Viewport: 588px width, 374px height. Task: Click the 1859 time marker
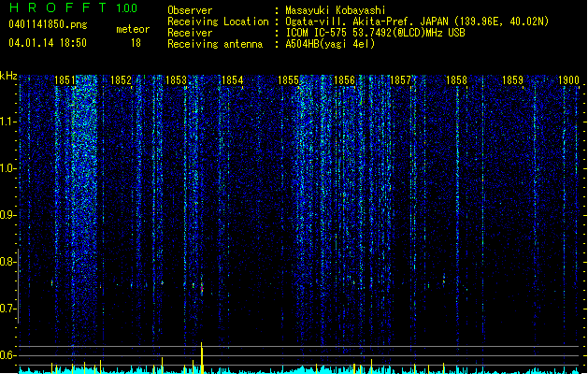[x=512, y=80]
